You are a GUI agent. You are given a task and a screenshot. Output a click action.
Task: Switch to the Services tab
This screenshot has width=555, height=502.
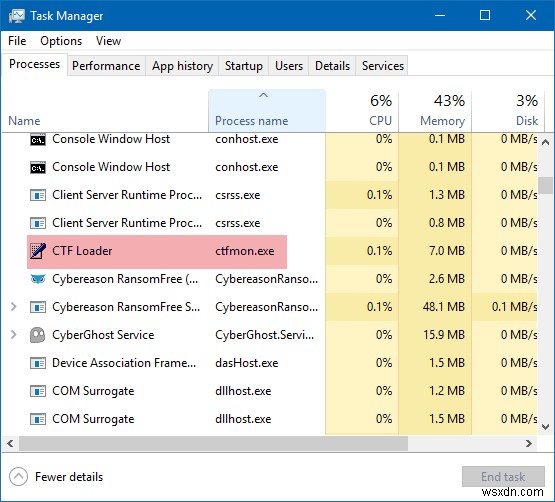click(383, 66)
